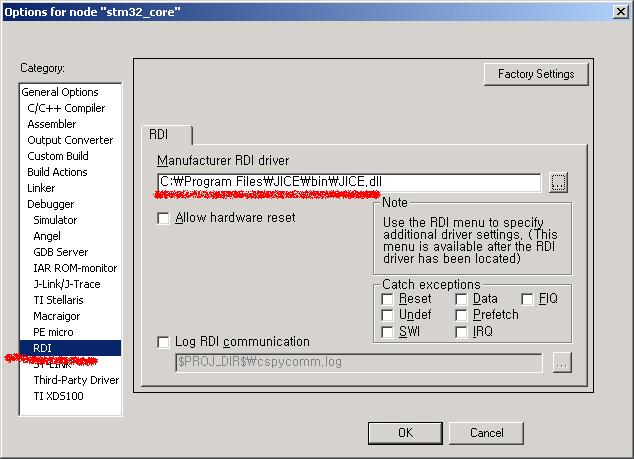Image resolution: width=634 pixels, height=459 pixels.
Task: Toggle the IRQ exception checkbox
Action: (x=462, y=331)
